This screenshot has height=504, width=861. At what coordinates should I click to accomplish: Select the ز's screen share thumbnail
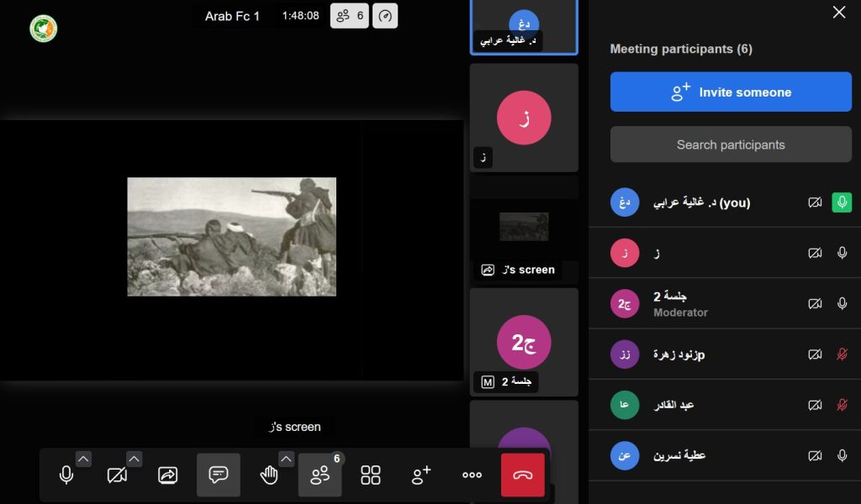pyautogui.click(x=524, y=228)
